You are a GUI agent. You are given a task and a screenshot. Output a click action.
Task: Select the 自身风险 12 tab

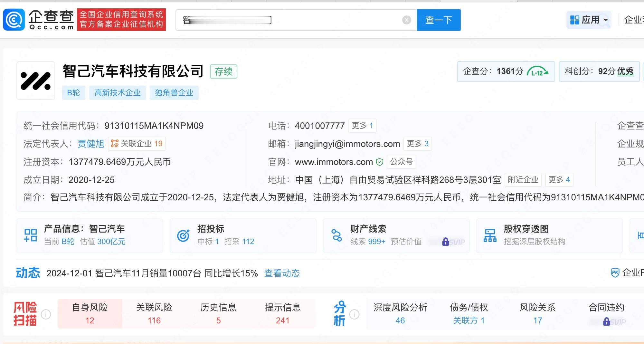(x=90, y=314)
